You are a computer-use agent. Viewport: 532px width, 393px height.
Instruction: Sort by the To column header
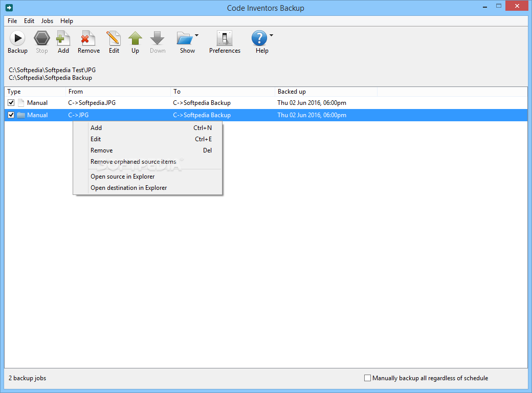click(223, 92)
